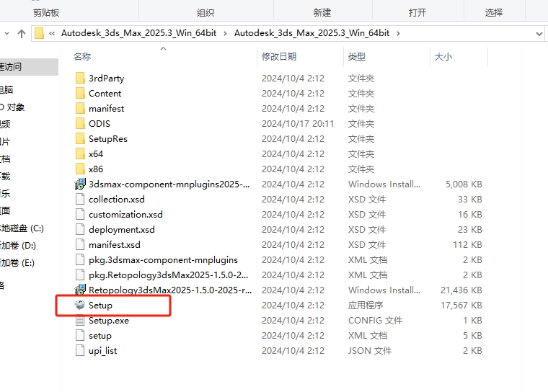The width and height of the screenshot is (548, 392).
Task: Click the first Autodesk_3ds_Max_2025.3_Win_64bit breadcrumb
Action: 138,33
